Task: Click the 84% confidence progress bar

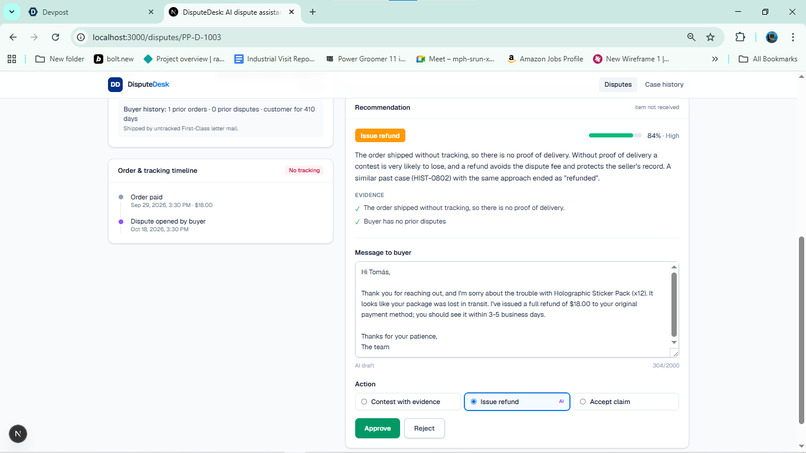Action: pyautogui.click(x=615, y=135)
